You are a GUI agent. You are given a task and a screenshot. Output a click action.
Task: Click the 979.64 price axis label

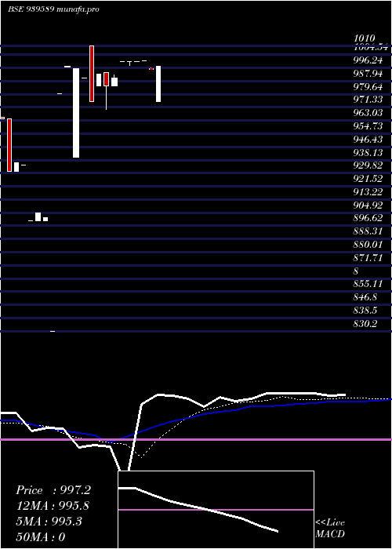[x=368, y=86]
